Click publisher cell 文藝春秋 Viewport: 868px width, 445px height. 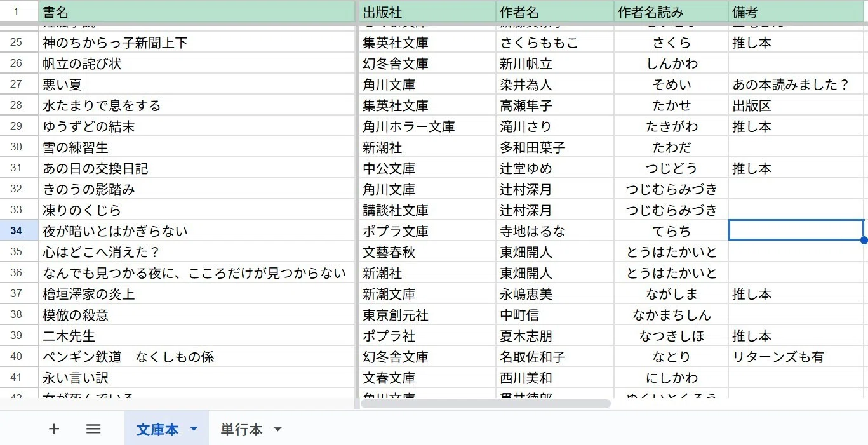click(x=427, y=252)
